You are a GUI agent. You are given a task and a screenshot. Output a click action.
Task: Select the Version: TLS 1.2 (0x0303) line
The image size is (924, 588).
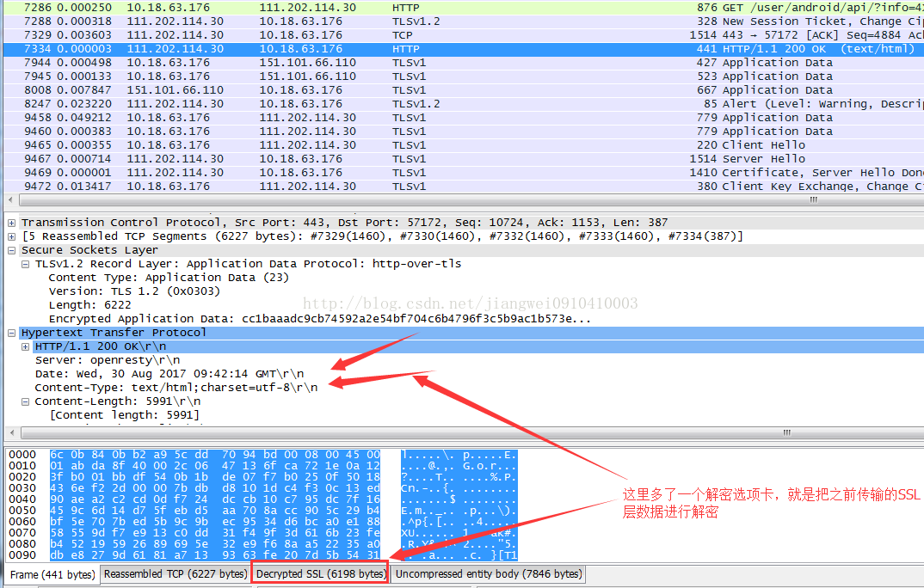(x=134, y=291)
